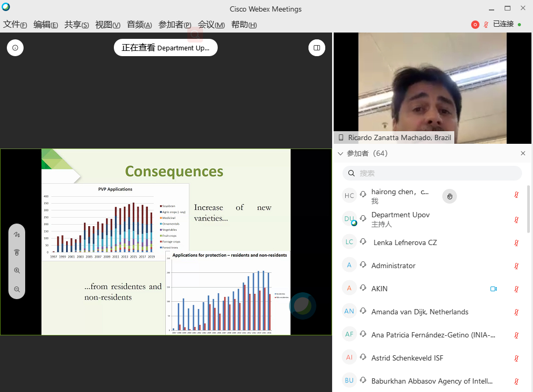Click the video camera icon for AKIN
533x392 pixels.
494,289
